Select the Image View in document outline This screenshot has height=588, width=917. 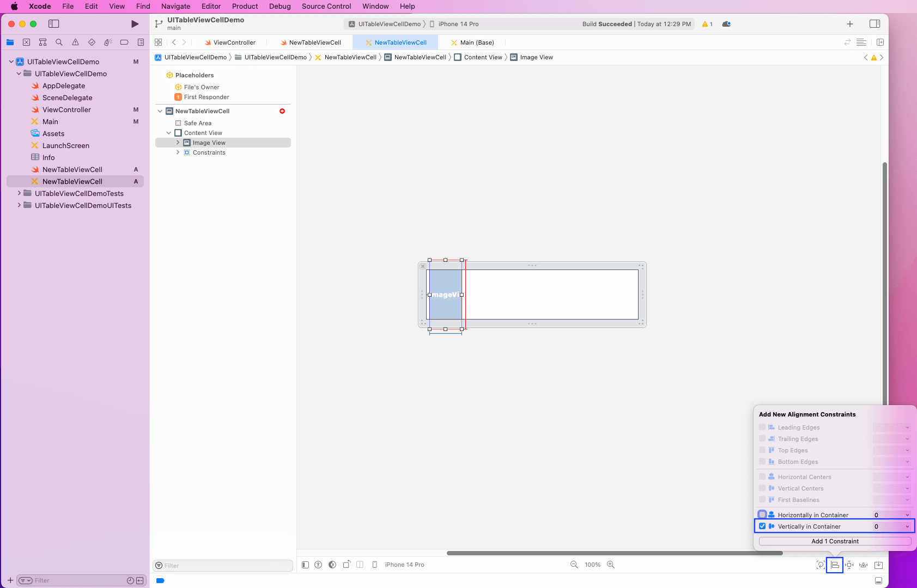pos(210,142)
